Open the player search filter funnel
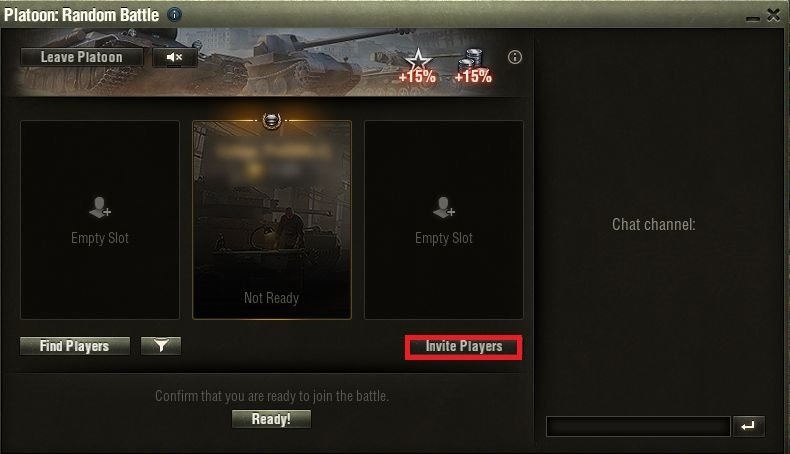This screenshot has width=790, height=454. pos(161,346)
